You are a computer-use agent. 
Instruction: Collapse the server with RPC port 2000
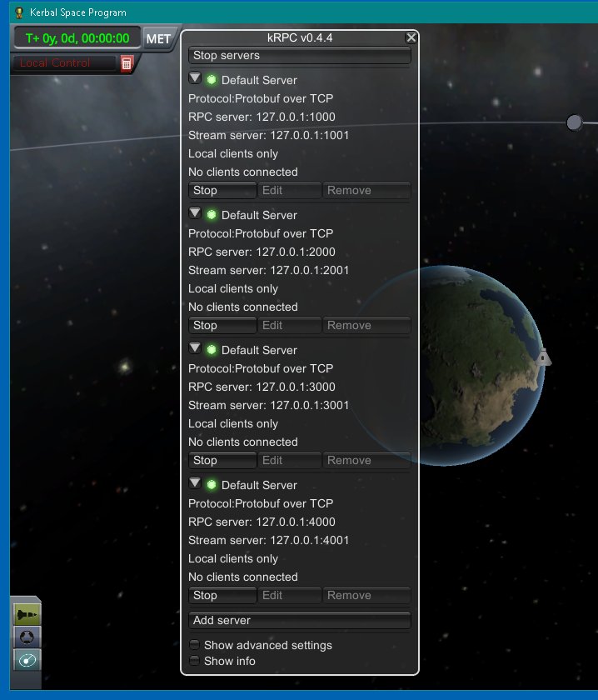click(195, 214)
